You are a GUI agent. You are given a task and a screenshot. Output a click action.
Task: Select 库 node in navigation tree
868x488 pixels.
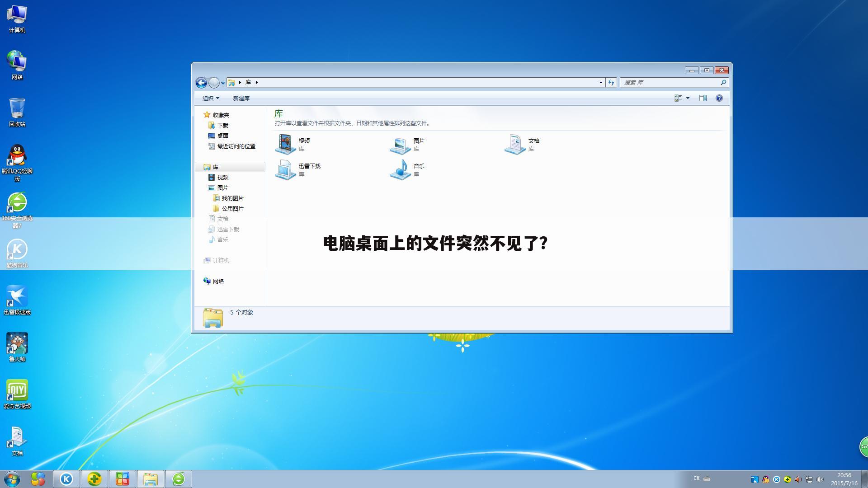230,167
